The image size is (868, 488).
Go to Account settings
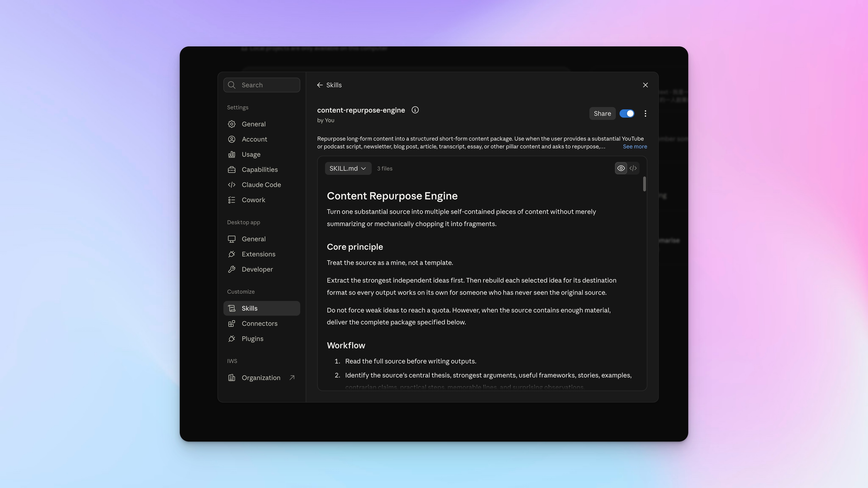click(262, 139)
